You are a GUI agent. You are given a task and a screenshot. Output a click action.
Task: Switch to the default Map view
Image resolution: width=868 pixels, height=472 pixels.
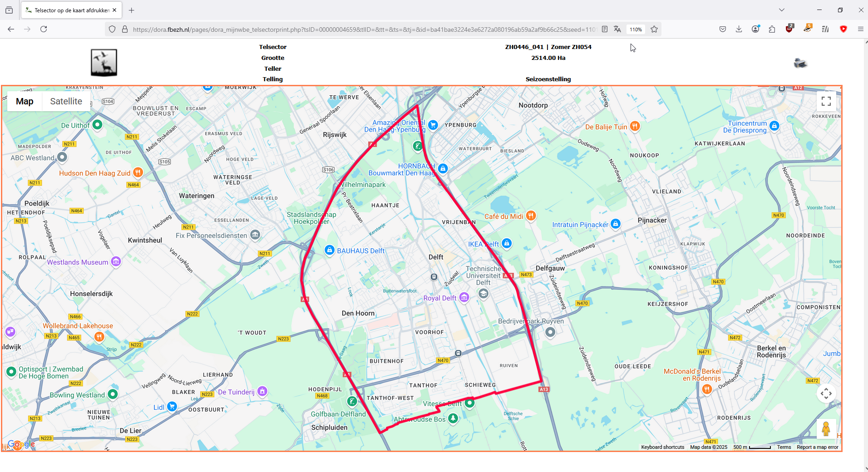[x=25, y=101]
